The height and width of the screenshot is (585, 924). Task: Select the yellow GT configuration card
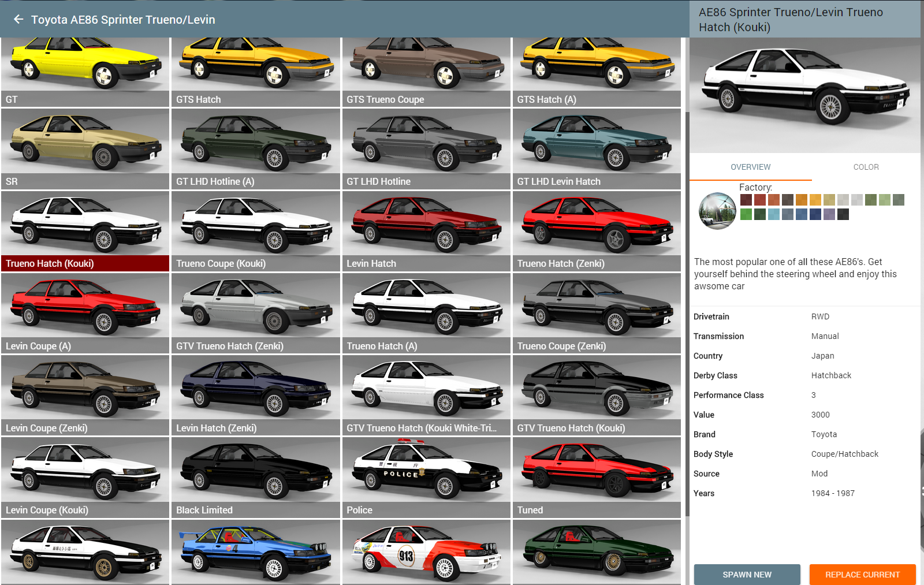point(85,72)
